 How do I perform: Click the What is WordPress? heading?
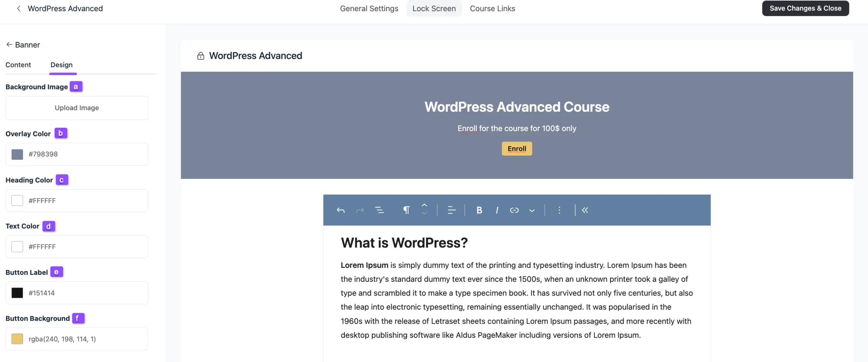404,243
